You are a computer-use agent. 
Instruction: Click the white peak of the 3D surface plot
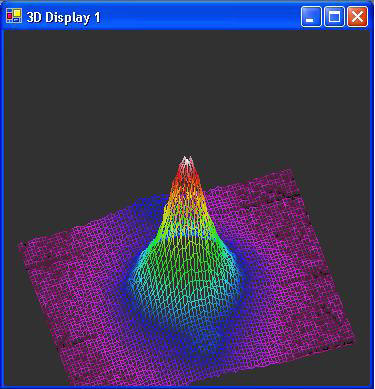pyautogui.click(x=187, y=161)
